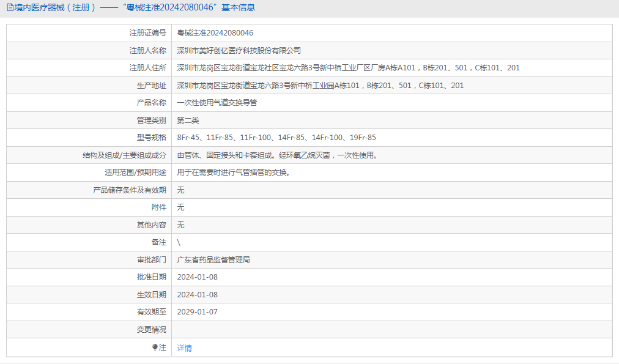Select the 注册人住所 address value
This screenshot has height=364, width=619.
click(348, 68)
